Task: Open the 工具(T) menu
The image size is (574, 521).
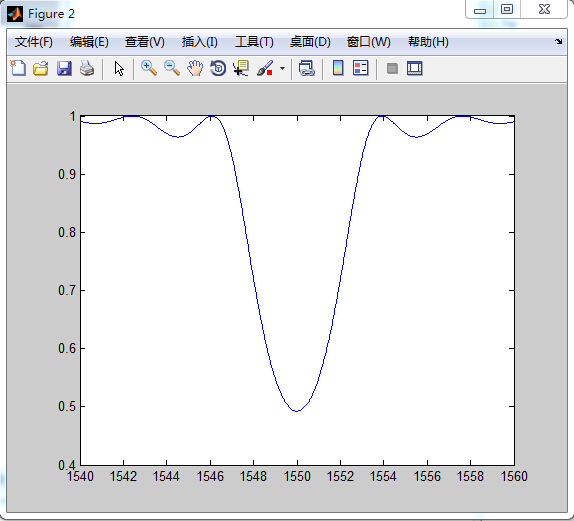Action: (254, 42)
